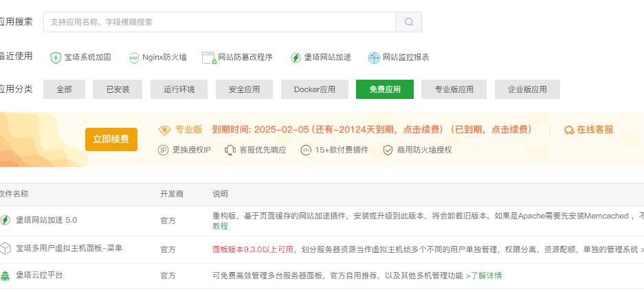The image size is (644, 292).
Task: Click the 到期时间 renewal notice text
Action: [x=372, y=130]
